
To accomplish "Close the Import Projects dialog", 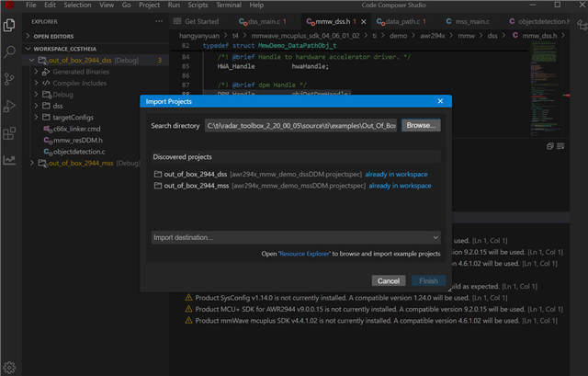I will click(x=440, y=101).
